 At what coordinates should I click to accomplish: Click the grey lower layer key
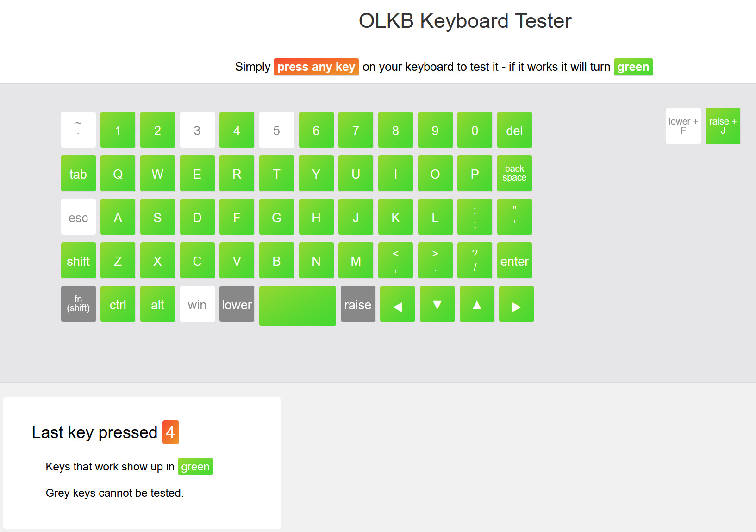237,304
